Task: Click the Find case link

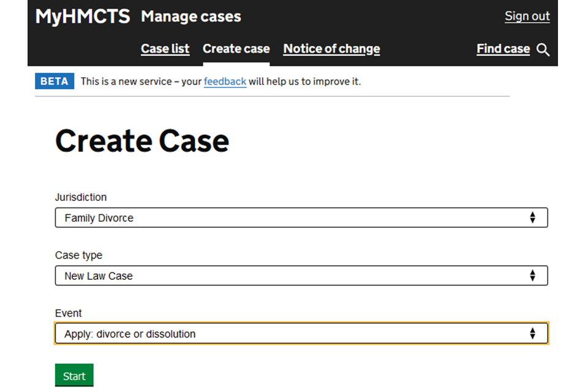Action: coord(503,49)
